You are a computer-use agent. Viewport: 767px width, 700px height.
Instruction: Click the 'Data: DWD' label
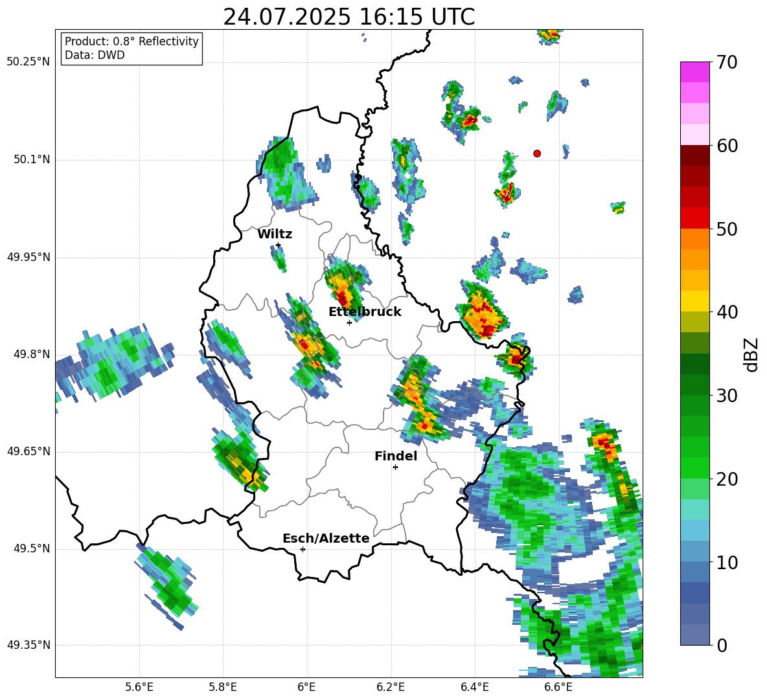[x=95, y=55]
